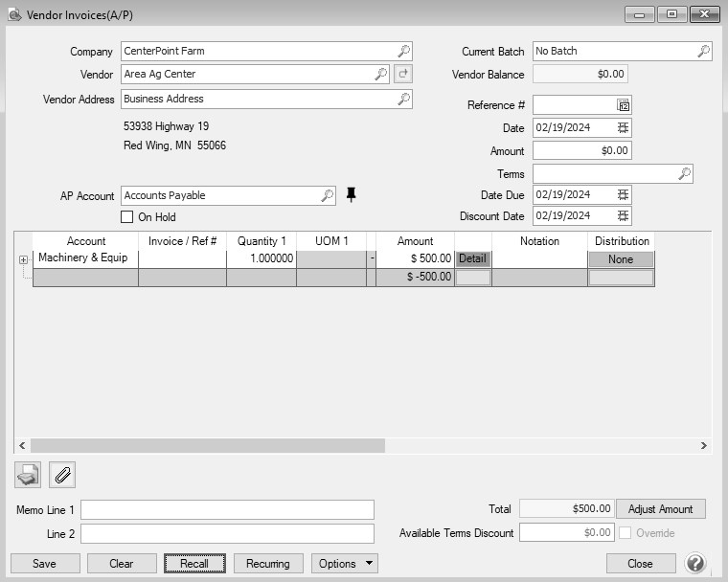
Task: Toggle the On Hold checkbox
Action: click(126, 216)
